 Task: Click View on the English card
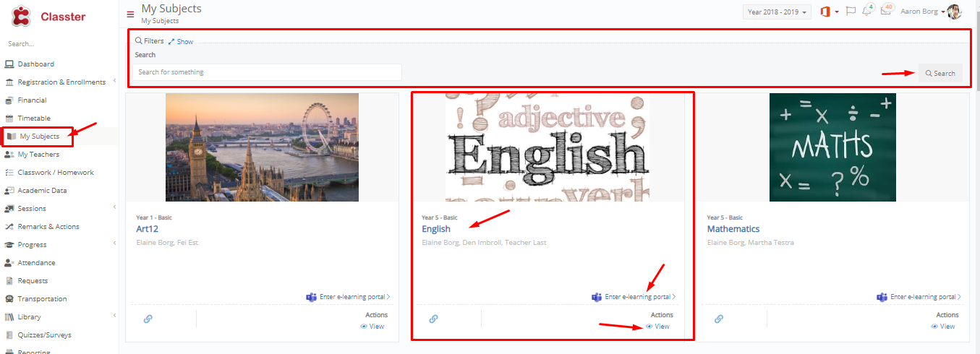pyautogui.click(x=657, y=327)
